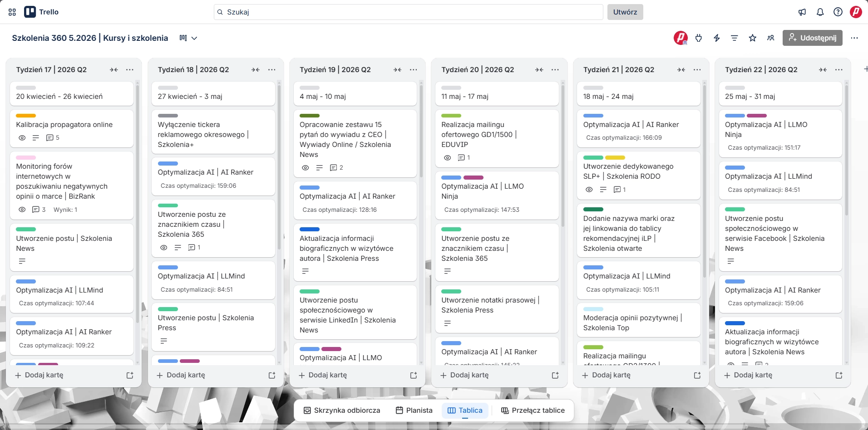The width and height of the screenshot is (868, 430).
Task: Toggle watch eye on Szkolenia RODO card
Action: click(589, 190)
